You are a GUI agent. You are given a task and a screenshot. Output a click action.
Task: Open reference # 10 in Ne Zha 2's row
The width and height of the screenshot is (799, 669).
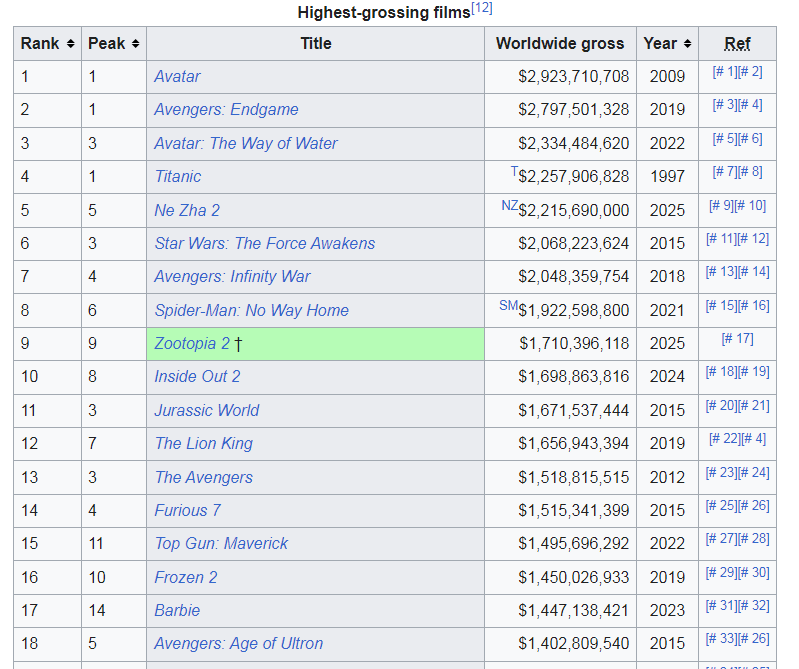[x=750, y=206]
